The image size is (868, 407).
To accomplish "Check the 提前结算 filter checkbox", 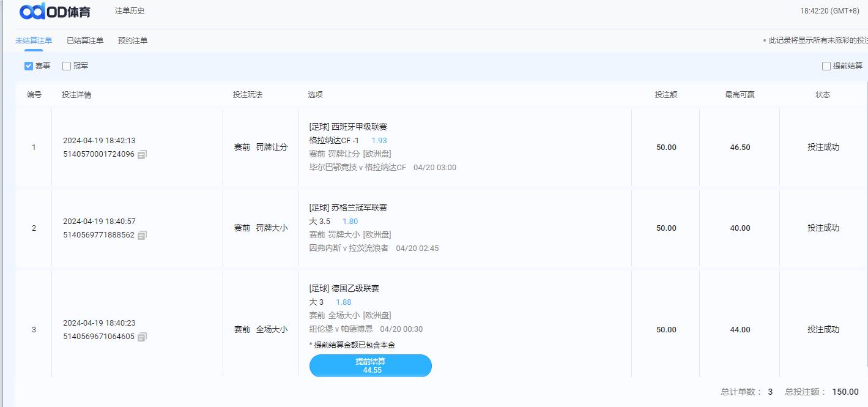I will click(x=826, y=66).
